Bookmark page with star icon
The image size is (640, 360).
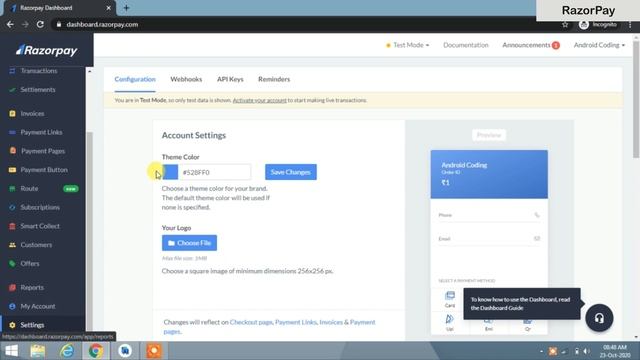[565, 25]
